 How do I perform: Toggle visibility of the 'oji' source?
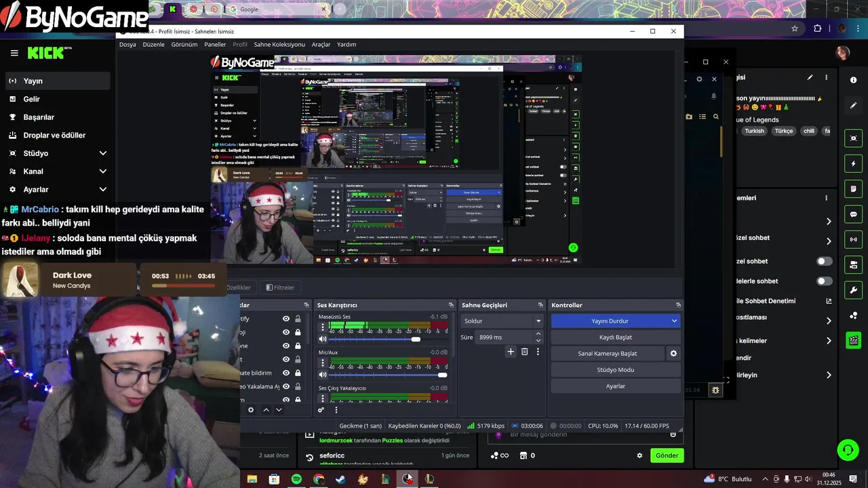coord(286,332)
